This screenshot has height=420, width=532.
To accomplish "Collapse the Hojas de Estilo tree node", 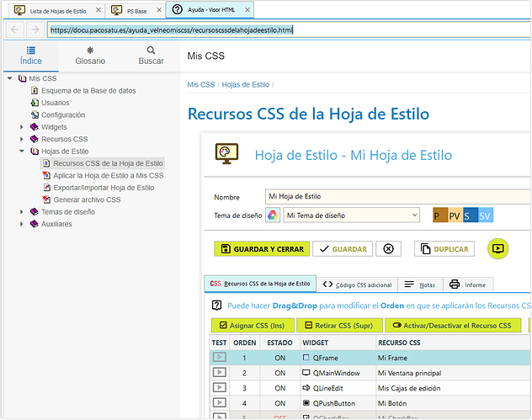I will pos(23,152).
